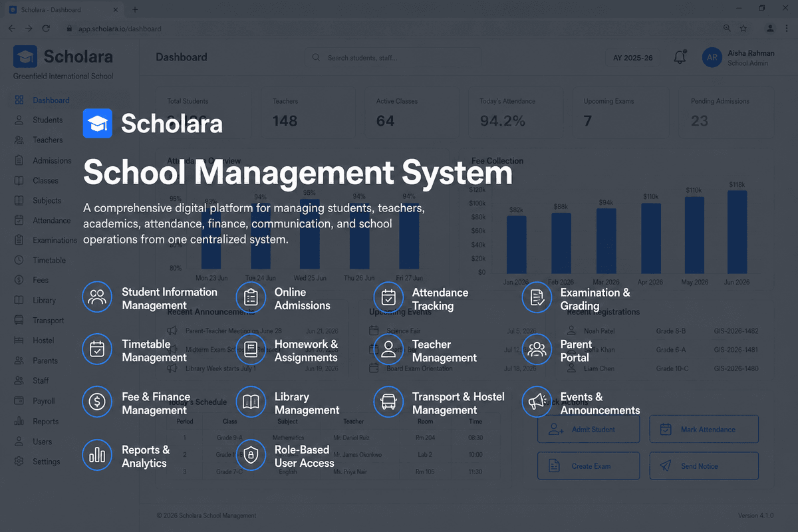
Task: Click the AR user avatar
Action: coord(712,58)
